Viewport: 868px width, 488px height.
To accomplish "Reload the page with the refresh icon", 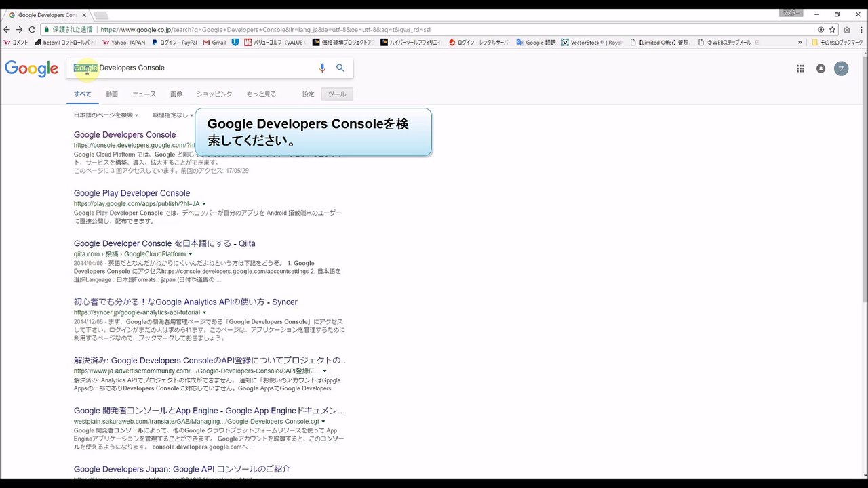I will pos(32,30).
